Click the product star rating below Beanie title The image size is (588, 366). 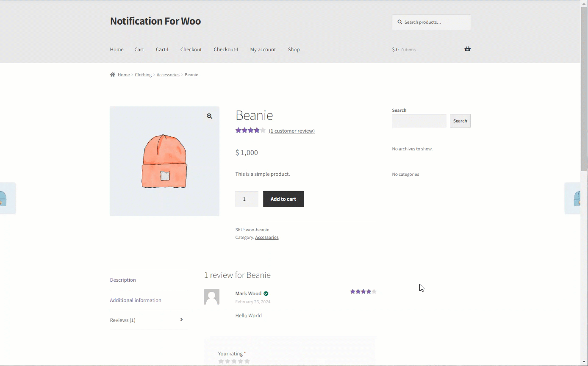[x=250, y=130]
